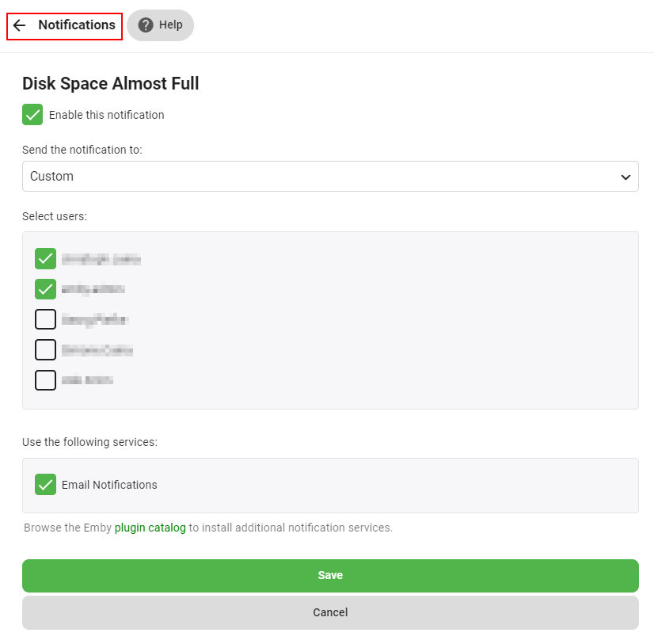Screen dimensions: 654x644
Task: Uncheck the second user in Select users
Action: pyautogui.click(x=46, y=289)
